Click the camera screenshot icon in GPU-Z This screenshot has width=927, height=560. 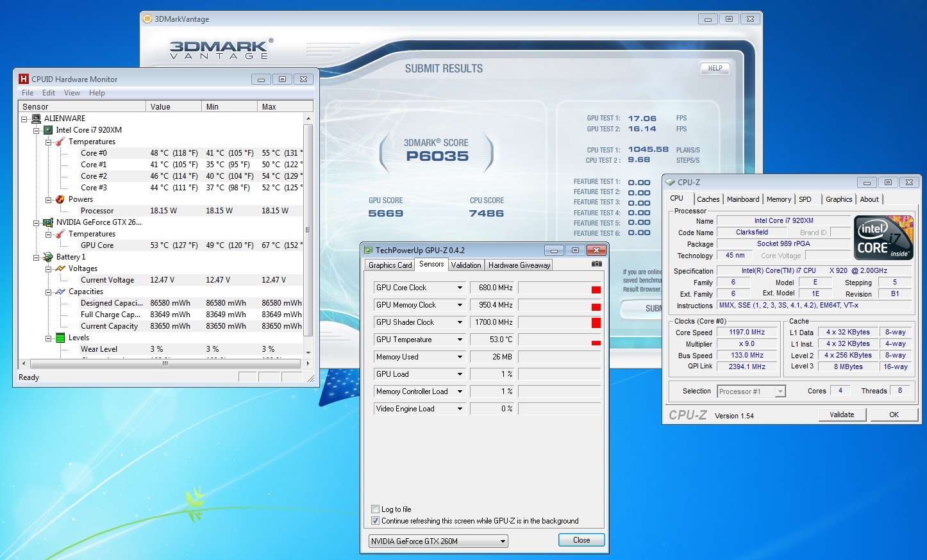pos(597,264)
